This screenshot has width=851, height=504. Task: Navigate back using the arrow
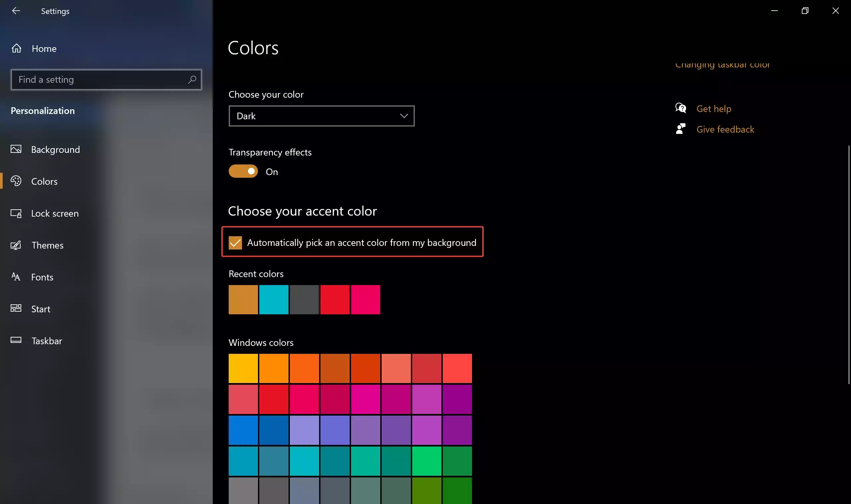coord(17,11)
